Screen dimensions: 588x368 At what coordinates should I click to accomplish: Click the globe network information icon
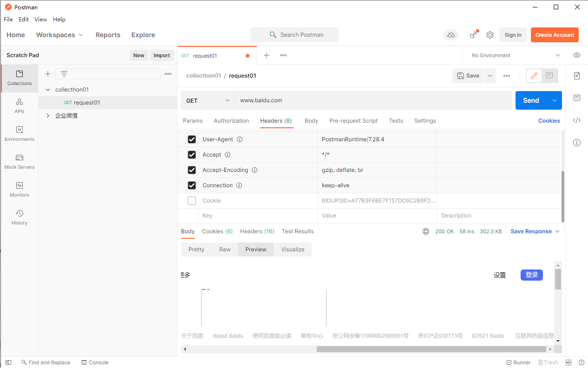(x=426, y=231)
